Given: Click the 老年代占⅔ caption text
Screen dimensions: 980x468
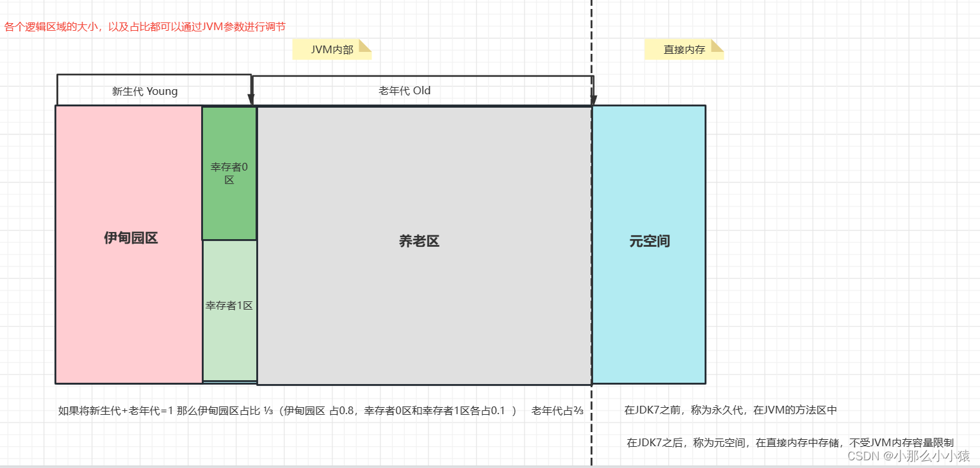Looking at the screenshot, I should (557, 411).
